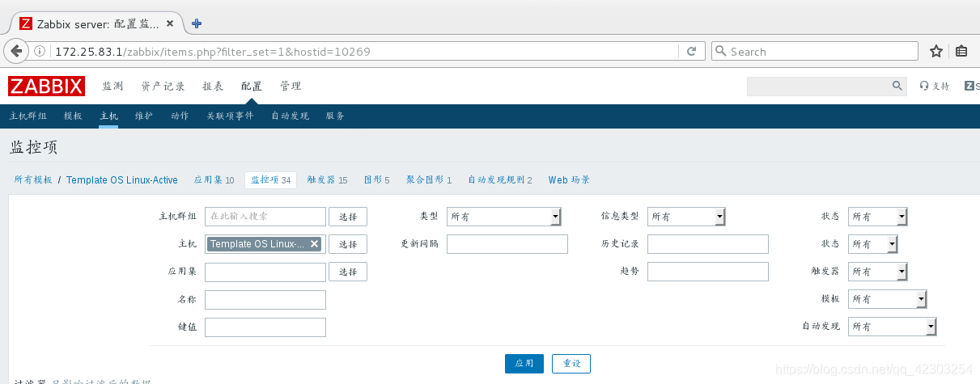Switch to Web 场景 tab

tap(569, 179)
